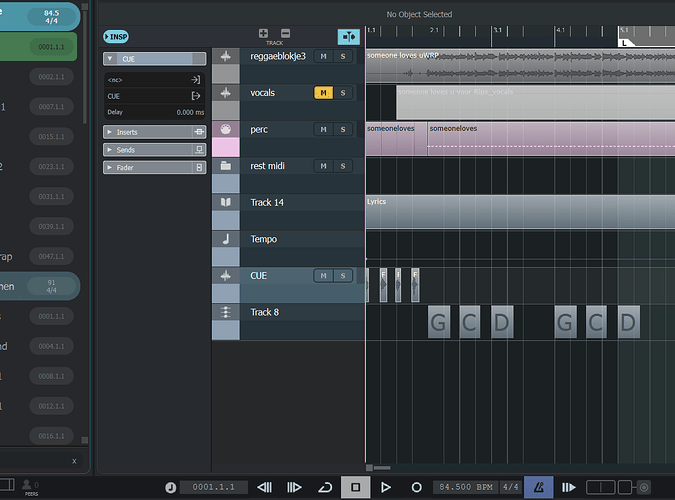Select the vocals clip 'someone loves u voor Ripx_vocals'
This screenshot has height=500, width=675.
(x=536, y=102)
